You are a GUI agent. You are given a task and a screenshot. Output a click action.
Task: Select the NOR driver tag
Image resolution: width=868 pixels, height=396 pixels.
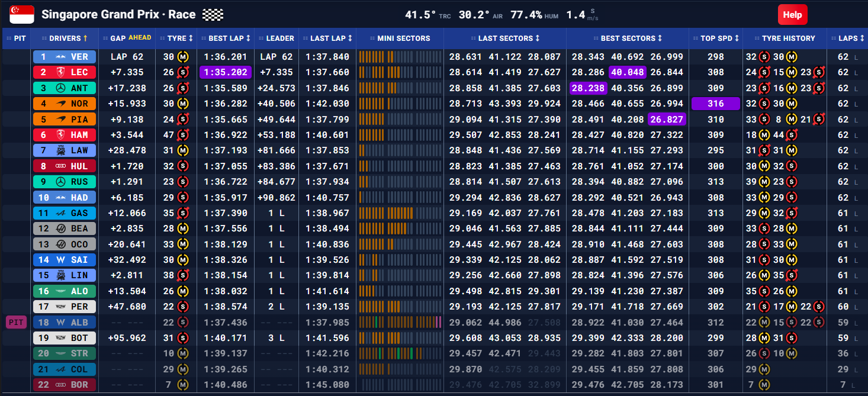65,104
